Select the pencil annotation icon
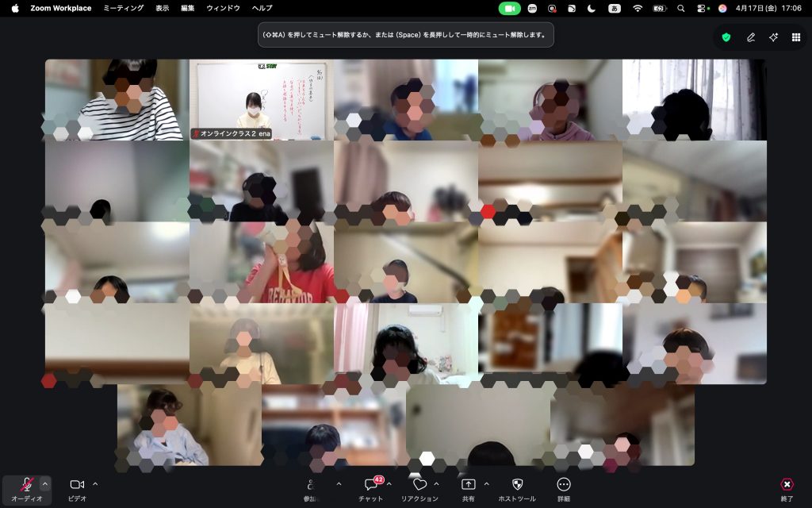 [750, 37]
